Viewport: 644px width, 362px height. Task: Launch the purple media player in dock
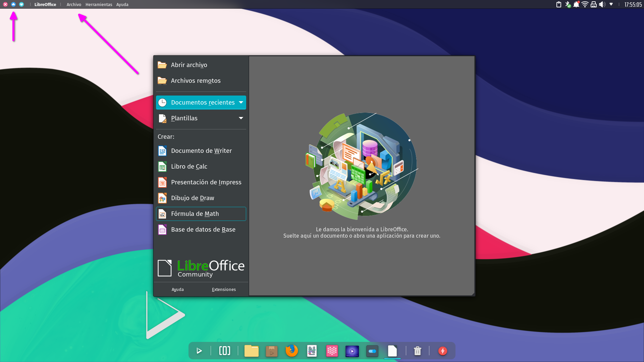click(352, 351)
